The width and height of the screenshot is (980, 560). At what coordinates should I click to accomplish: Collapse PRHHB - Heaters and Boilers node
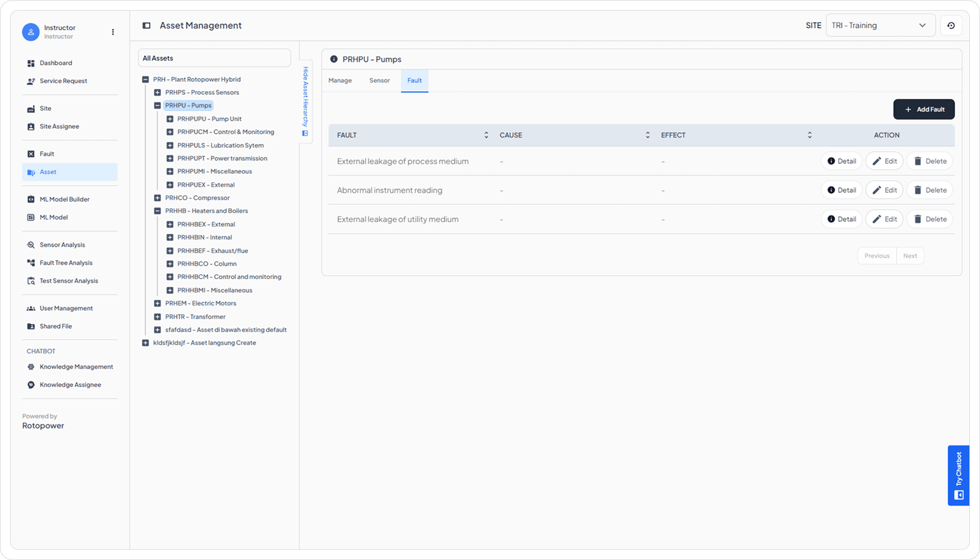coord(158,211)
